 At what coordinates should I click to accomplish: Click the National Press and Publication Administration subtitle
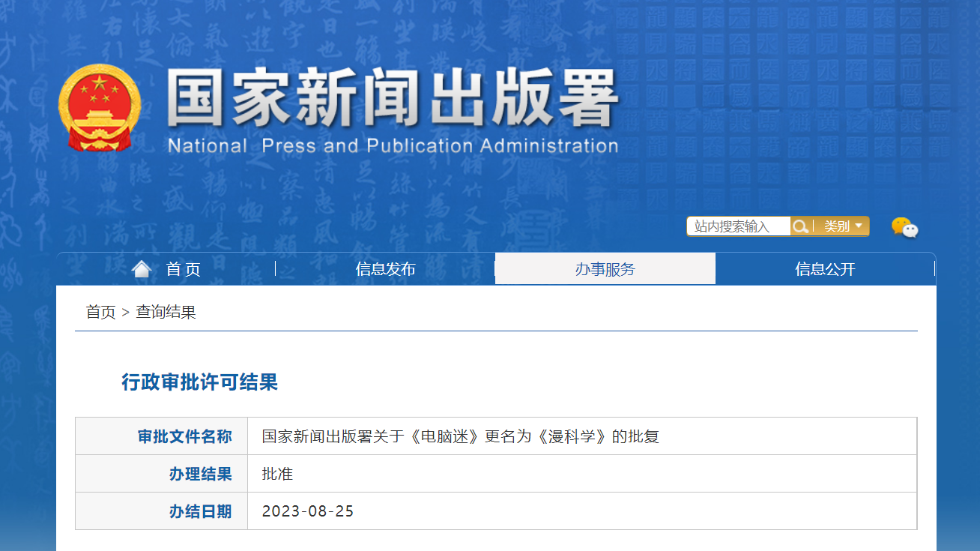pyautogui.click(x=393, y=145)
